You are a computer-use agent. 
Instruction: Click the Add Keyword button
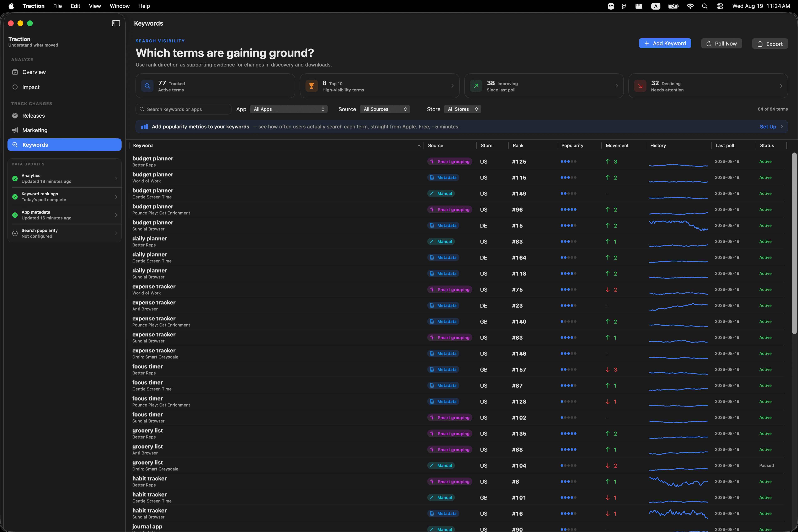coord(665,43)
